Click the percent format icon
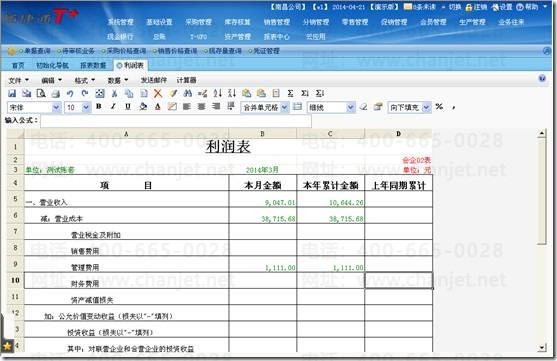The height and width of the screenshot is (361, 557). 439,107
